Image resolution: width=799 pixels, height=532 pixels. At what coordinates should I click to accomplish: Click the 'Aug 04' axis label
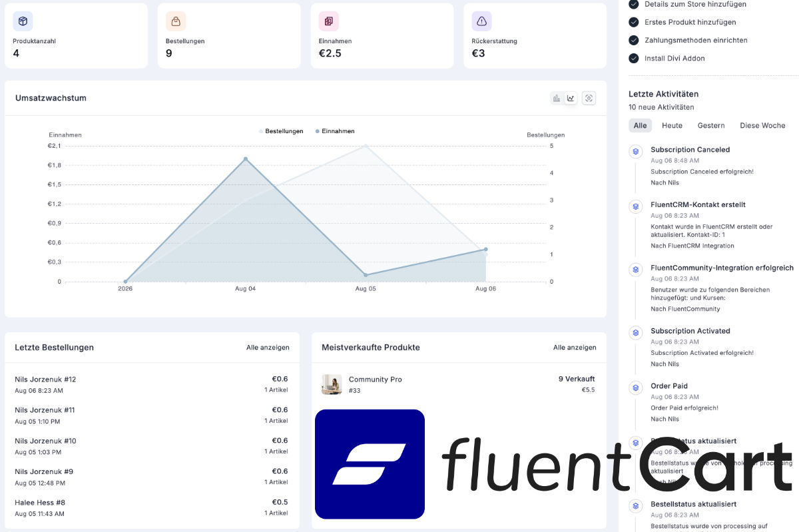(x=245, y=288)
